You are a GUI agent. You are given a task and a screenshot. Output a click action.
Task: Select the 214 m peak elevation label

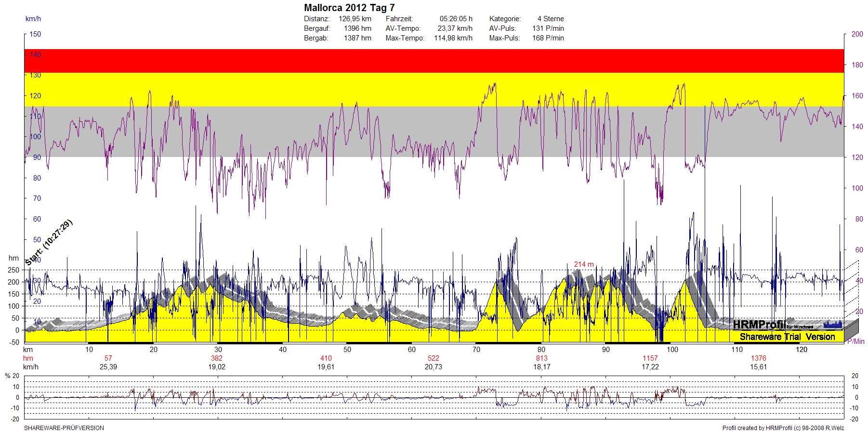click(x=583, y=264)
